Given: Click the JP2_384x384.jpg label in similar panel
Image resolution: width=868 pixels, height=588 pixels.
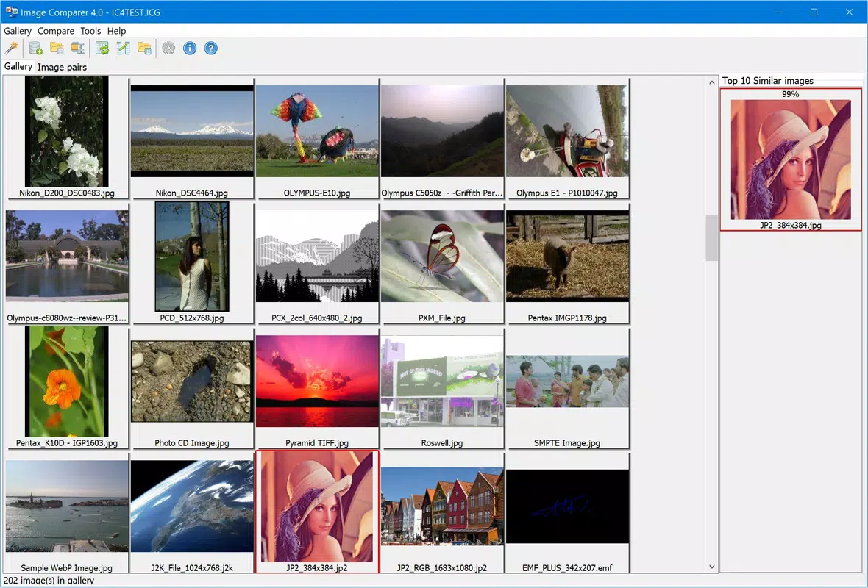Looking at the screenshot, I should pos(791,225).
